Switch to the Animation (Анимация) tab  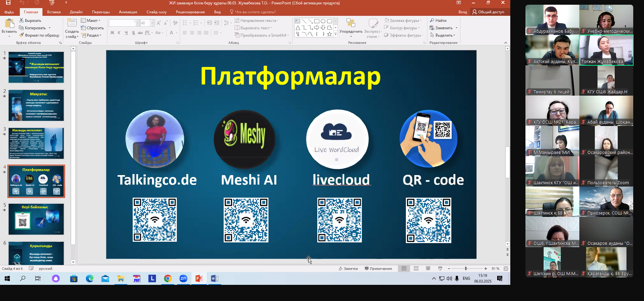(x=128, y=12)
